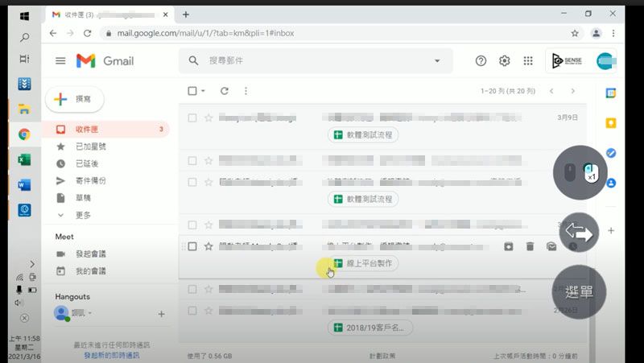This screenshot has height=363, width=644.
Task: Open the select dropdown arrow next to the select-all checkbox
Action: pos(203,91)
